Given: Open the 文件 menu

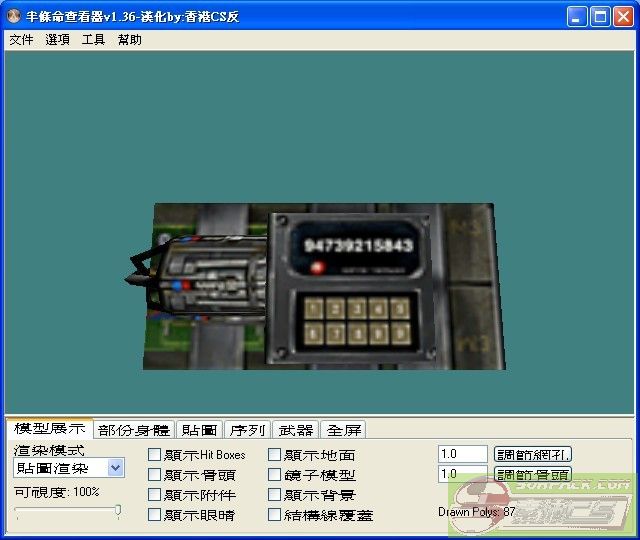Looking at the screenshot, I should click(21, 40).
